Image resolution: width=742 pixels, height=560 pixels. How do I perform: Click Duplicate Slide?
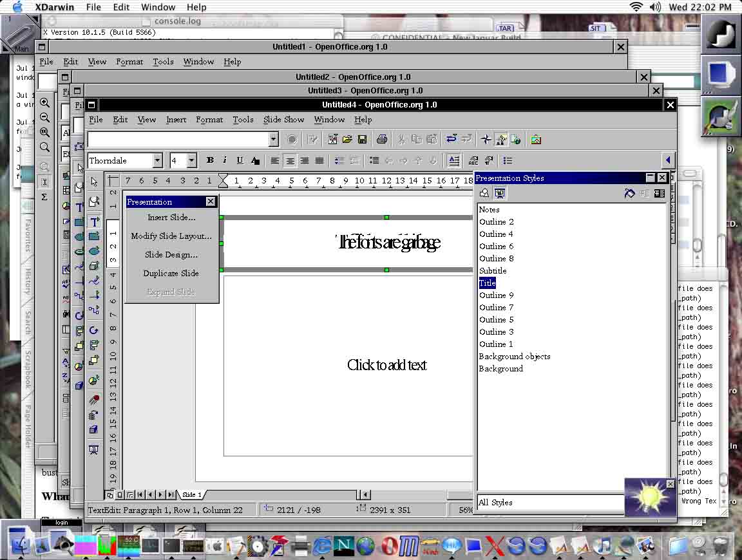[x=171, y=274]
